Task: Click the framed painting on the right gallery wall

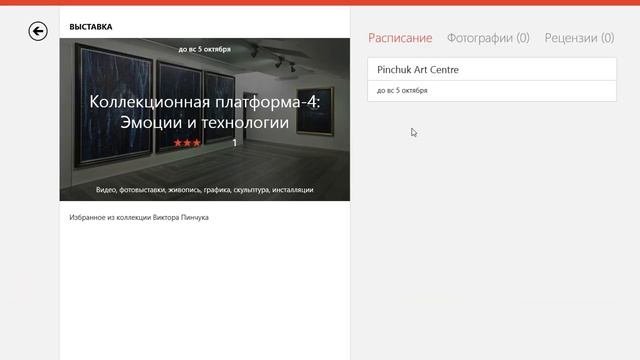Action: click(315, 111)
